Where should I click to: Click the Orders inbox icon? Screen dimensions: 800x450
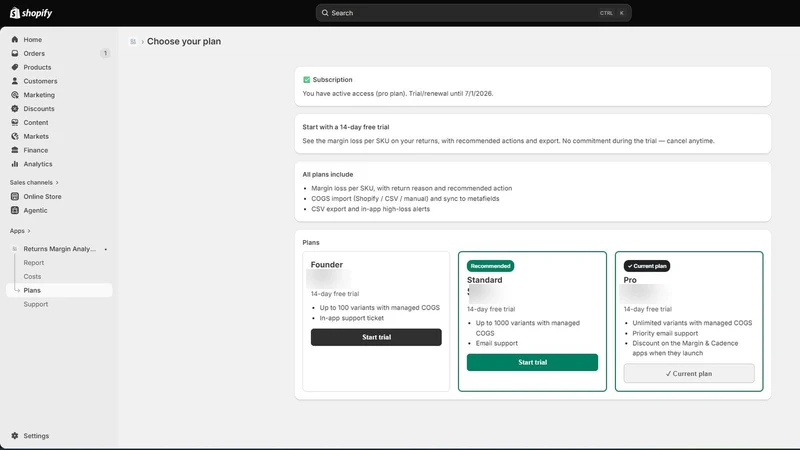tap(15, 53)
